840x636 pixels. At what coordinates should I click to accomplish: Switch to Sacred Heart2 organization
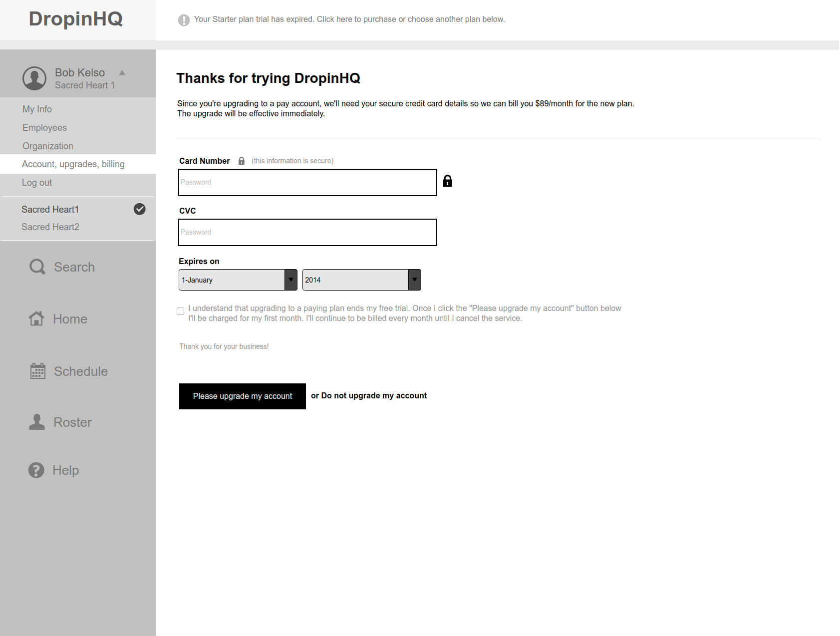pos(50,227)
